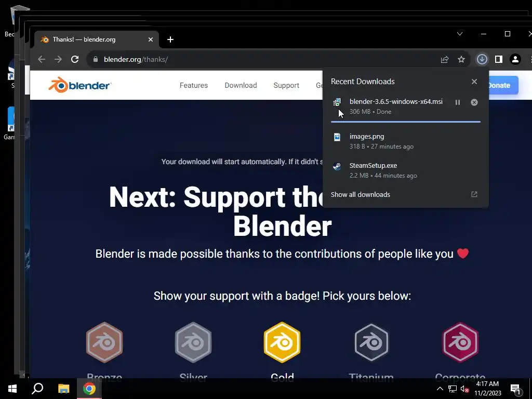
Task: Open Chrome downloads icon in toolbar
Action: pos(482,59)
